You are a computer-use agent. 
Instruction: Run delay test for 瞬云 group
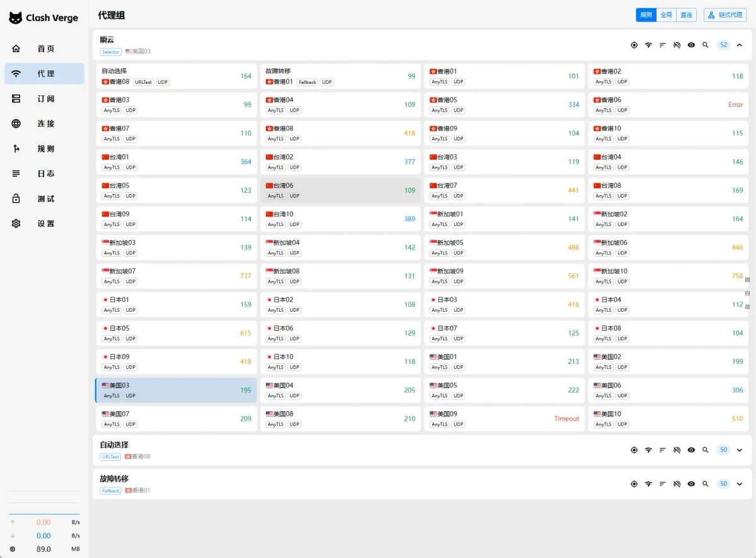point(649,45)
